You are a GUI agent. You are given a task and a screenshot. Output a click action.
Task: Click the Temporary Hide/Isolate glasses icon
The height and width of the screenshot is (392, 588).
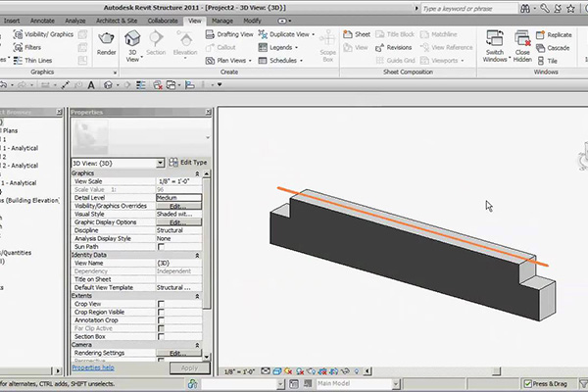click(345, 371)
